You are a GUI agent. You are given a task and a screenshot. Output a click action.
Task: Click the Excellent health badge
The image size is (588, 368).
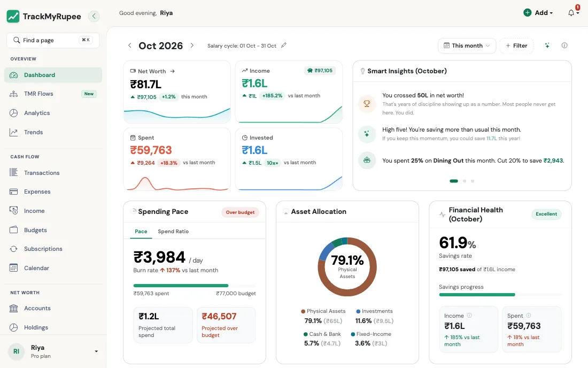pyautogui.click(x=546, y=214)
